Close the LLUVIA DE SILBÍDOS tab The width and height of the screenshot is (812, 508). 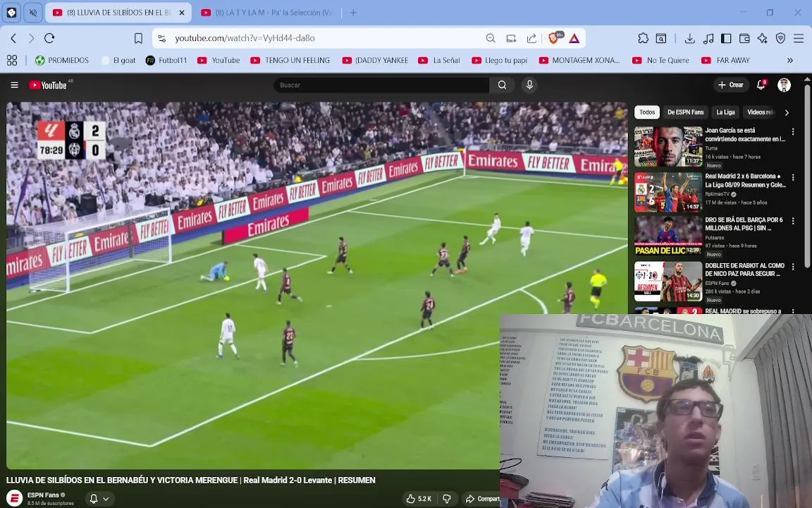click(182, 13)
